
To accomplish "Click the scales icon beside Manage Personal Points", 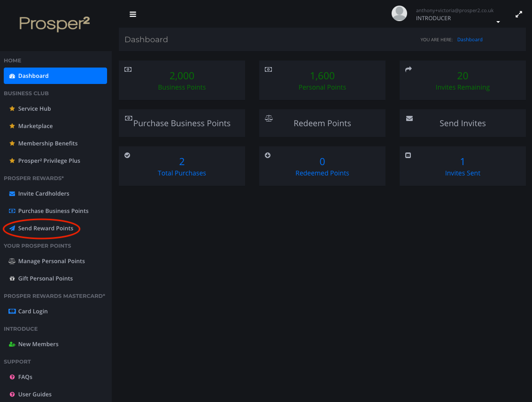I will pyautogui.click(x=12, y=261).
